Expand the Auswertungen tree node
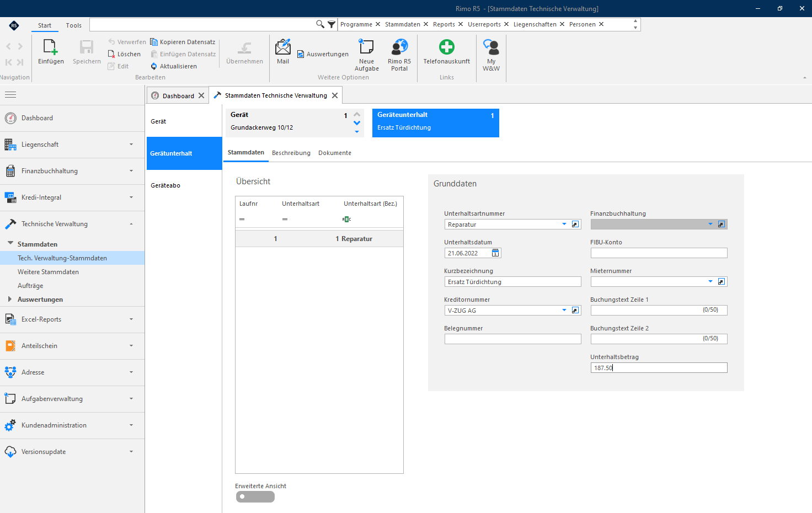The width and height of the screenshot is (812, 513). click(10, 299)
